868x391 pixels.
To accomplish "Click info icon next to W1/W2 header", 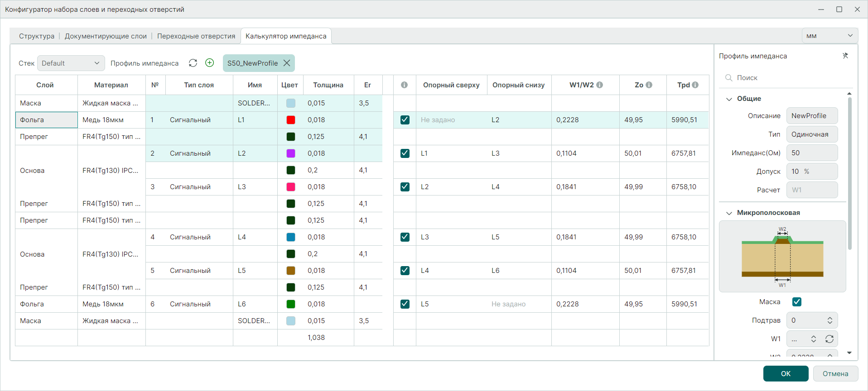I will pyautogui.click(x=599, y=85).
